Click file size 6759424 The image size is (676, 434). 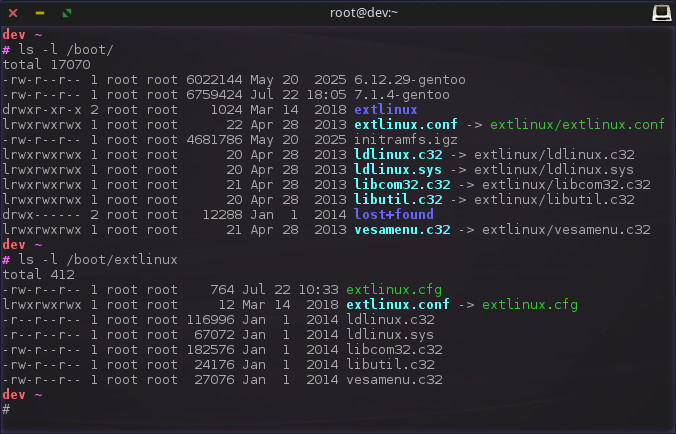click(x=214, y=95)
